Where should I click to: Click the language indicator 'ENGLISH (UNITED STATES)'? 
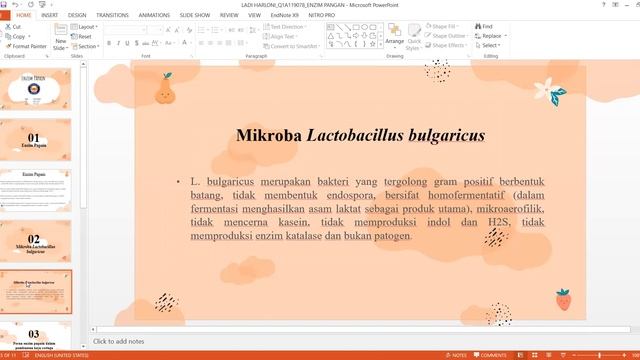(62, 356)
